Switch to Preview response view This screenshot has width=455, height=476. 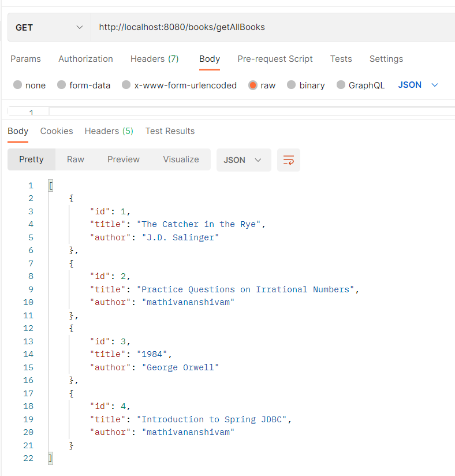pyautogui.click(x=124, y=159)
